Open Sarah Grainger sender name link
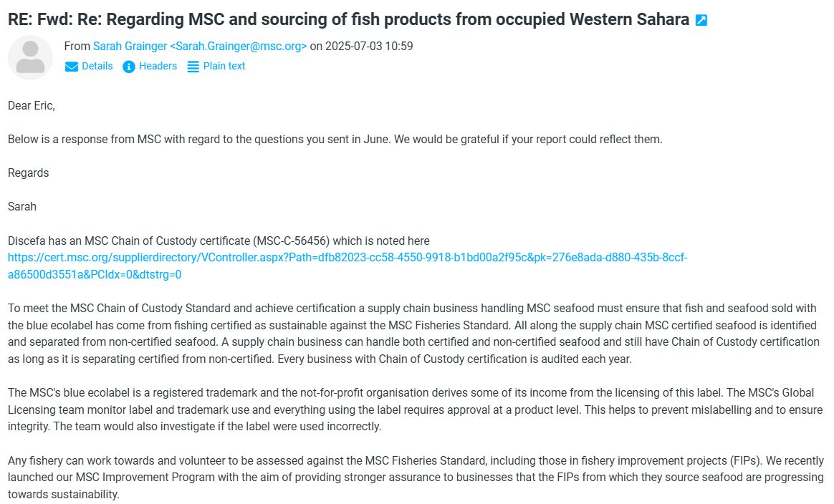 (130, 47)
